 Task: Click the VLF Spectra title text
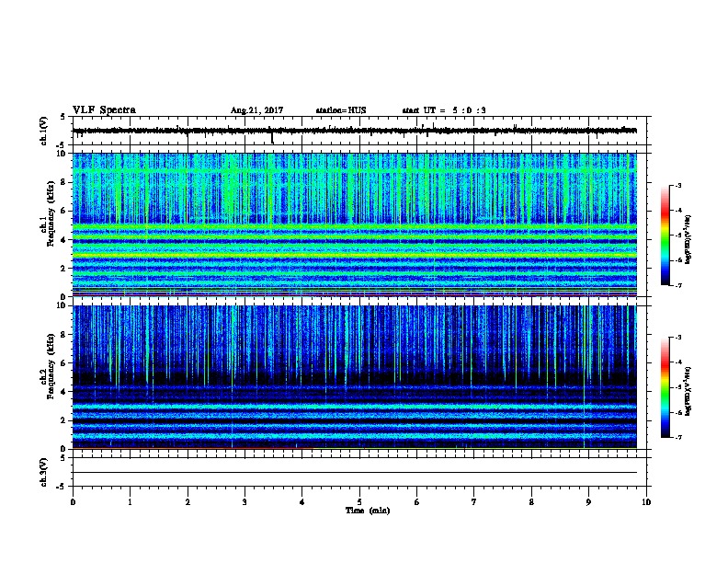pyautogui.click(x=104, y=110)
